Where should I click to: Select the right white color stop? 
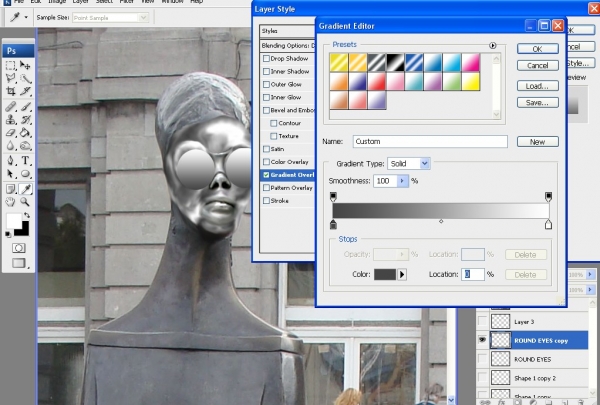coord(548,224)
